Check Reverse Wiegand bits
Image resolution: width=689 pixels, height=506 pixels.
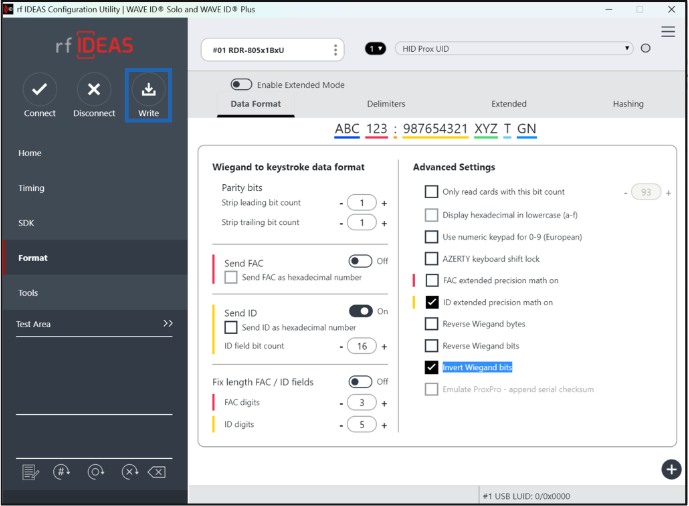point(432,346)
